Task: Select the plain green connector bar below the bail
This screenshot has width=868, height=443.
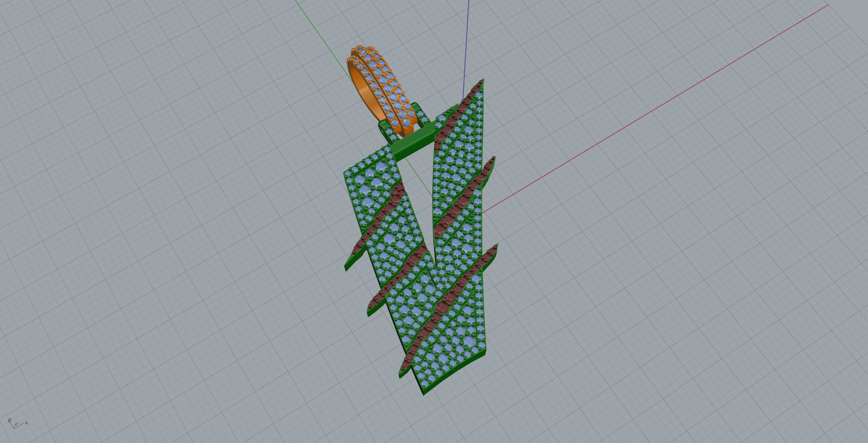Action: pos(414,141)
